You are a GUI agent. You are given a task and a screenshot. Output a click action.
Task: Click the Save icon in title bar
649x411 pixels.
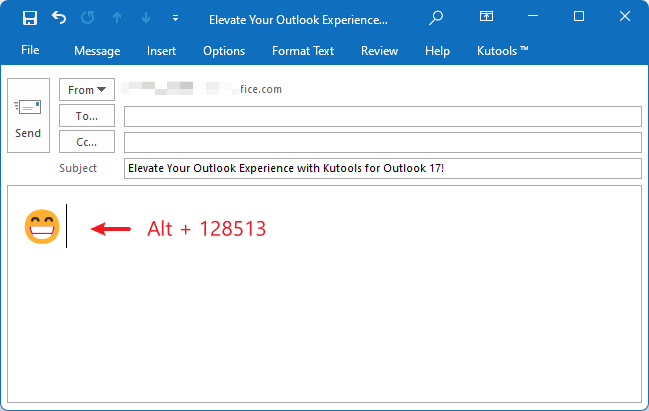pyautogui.click(x=30, y=18)
